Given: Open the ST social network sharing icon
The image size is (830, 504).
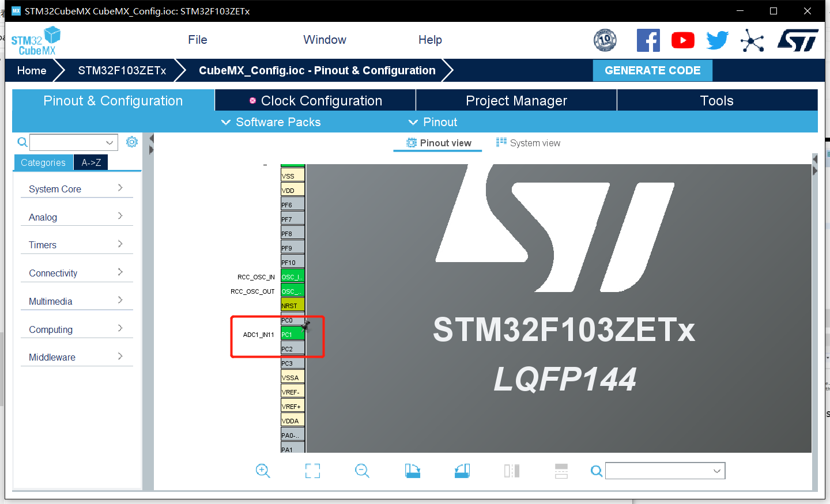Looking at the screenshot, I should [752, 40].
